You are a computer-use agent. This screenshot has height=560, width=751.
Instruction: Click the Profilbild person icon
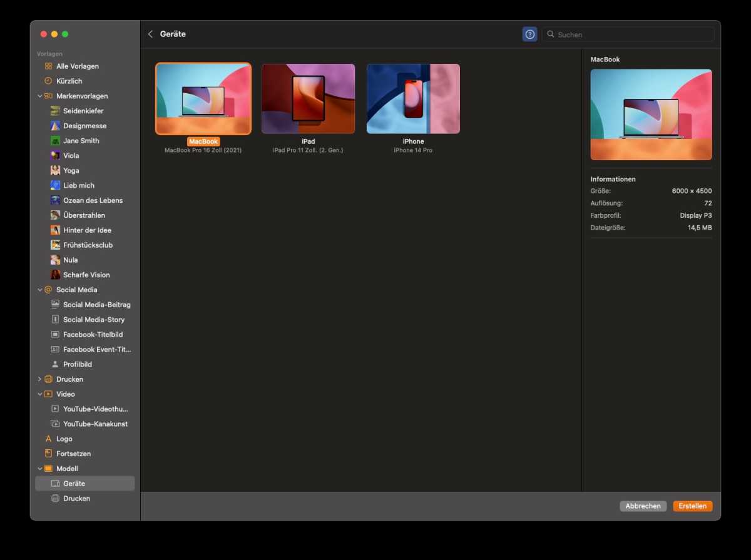point(55,364)
